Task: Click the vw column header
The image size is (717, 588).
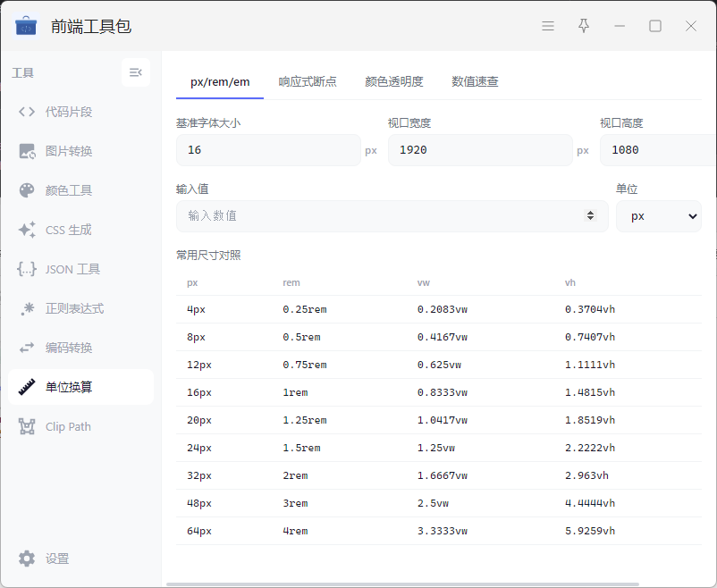Action: [424, 282]
